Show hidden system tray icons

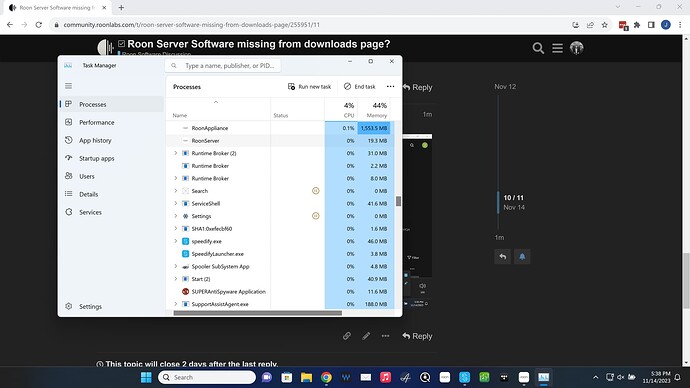[x=595, y=377]
